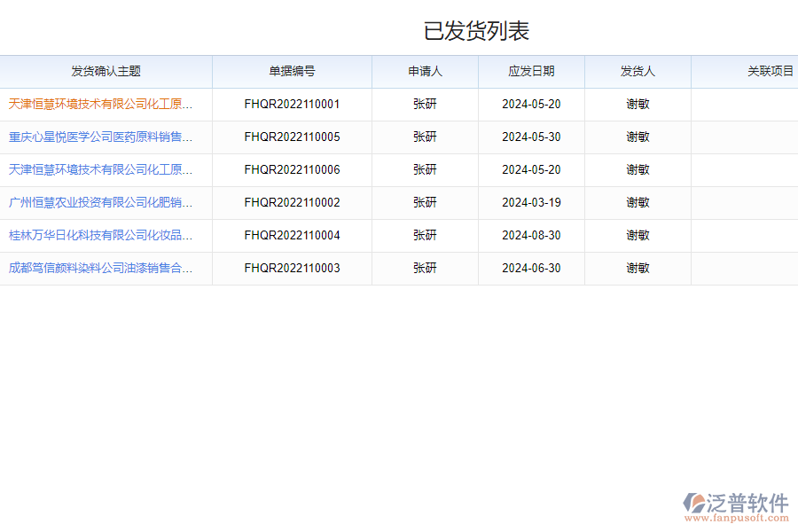Viewport: 798px width, 532px height.
Task: Sort by the 应发日期 column header
Action: click(530, 71)
